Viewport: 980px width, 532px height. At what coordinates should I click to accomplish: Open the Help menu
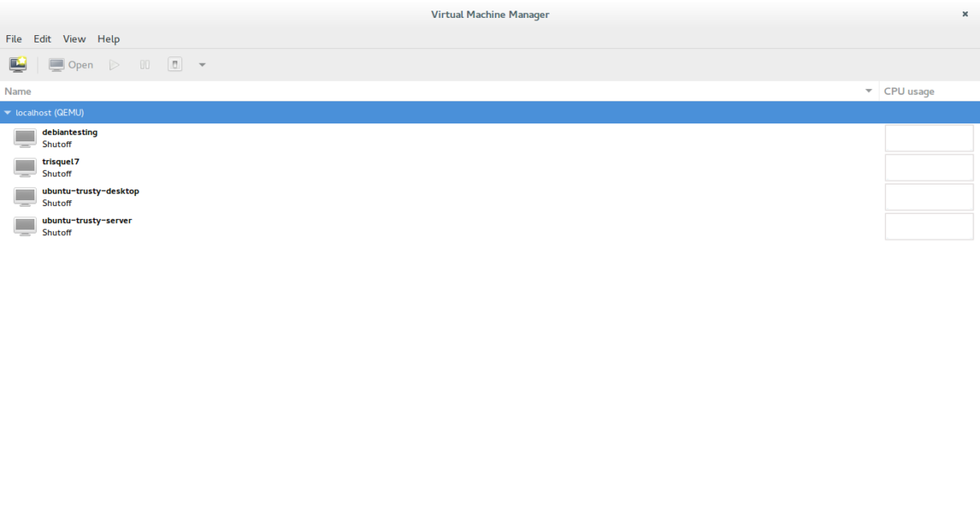coord(109,38)
